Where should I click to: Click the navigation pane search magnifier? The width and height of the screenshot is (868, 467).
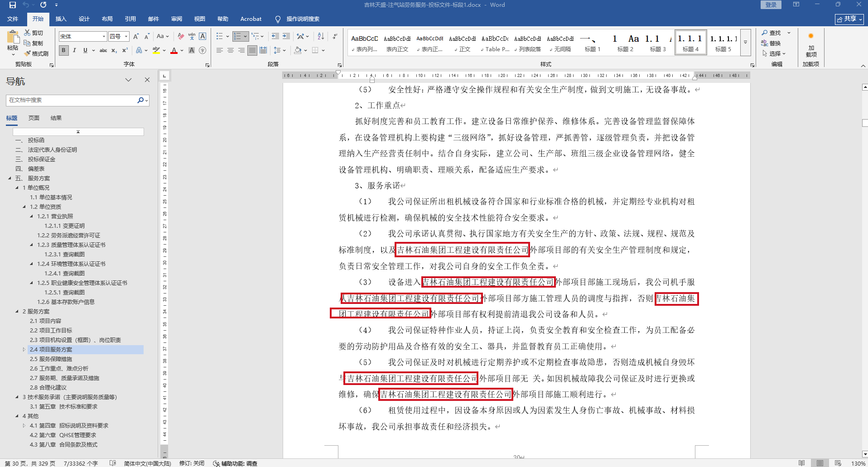coord(140,100)
